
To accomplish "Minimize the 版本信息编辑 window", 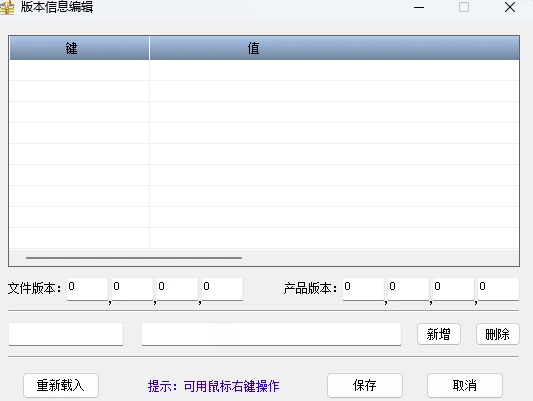I will tap(419, 7).
